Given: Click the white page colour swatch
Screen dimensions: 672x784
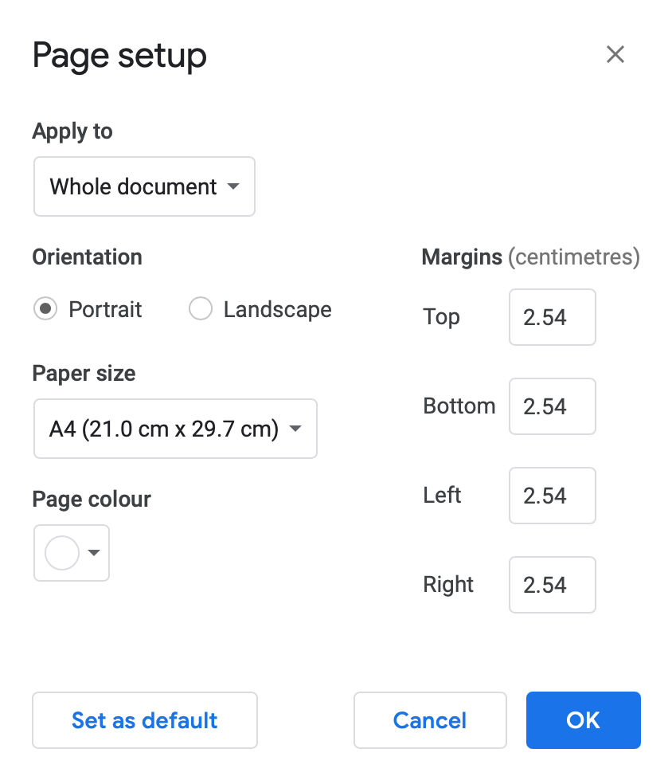Looking at the screenshot, I should (62, 553).
